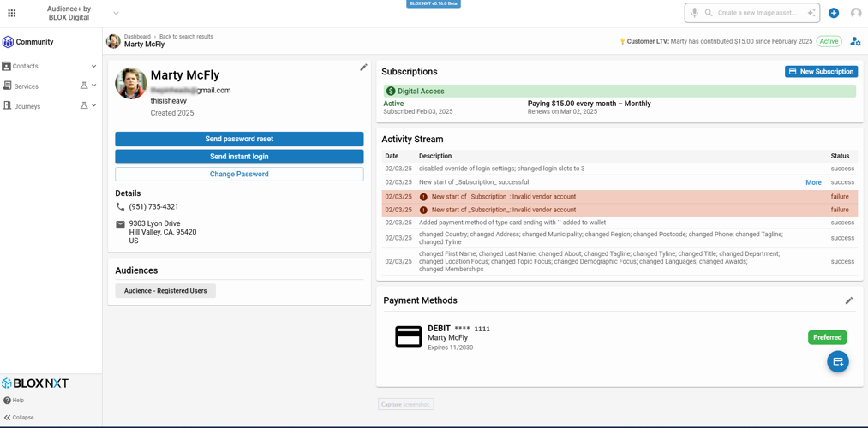
Task: Go to Dashboard breadcrumb
Action: click(137, 37)
